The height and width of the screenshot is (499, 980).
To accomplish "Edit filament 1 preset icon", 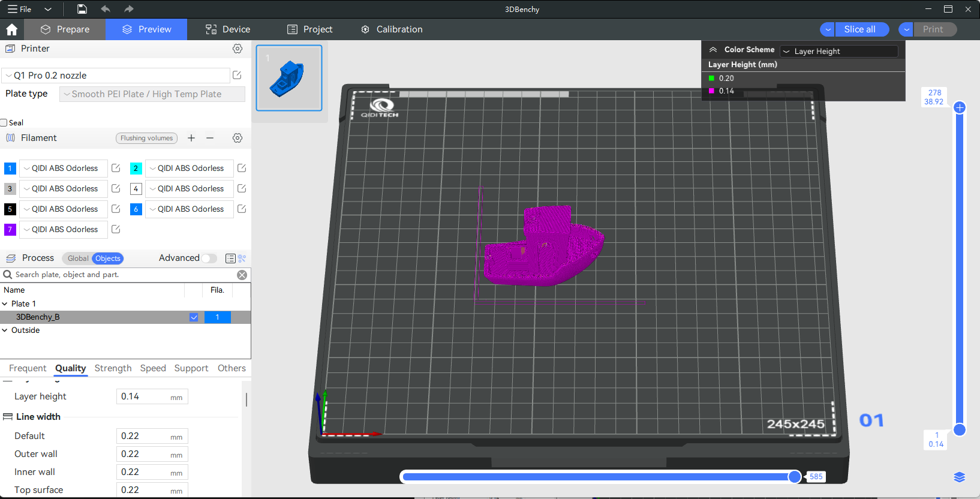I will pyautogui.click(x=116, y=168).
